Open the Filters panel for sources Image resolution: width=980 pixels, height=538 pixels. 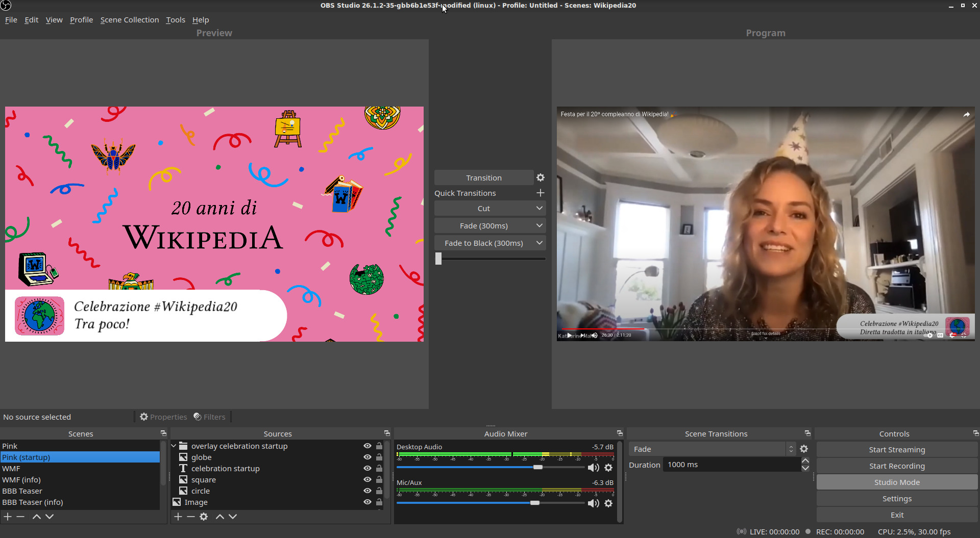click(209, 417)
